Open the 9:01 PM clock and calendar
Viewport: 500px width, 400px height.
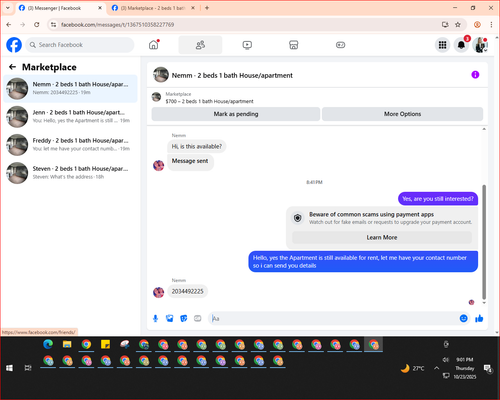pos(465,368)
